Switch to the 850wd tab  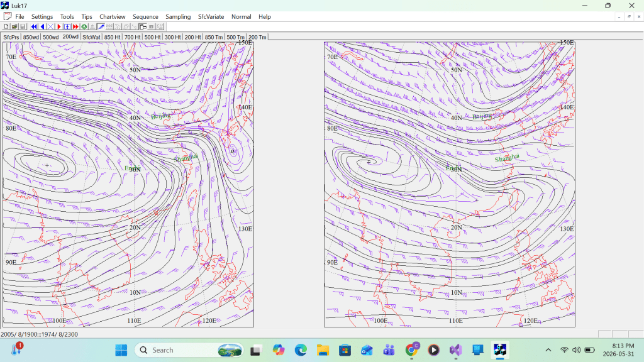coord(31,37)
